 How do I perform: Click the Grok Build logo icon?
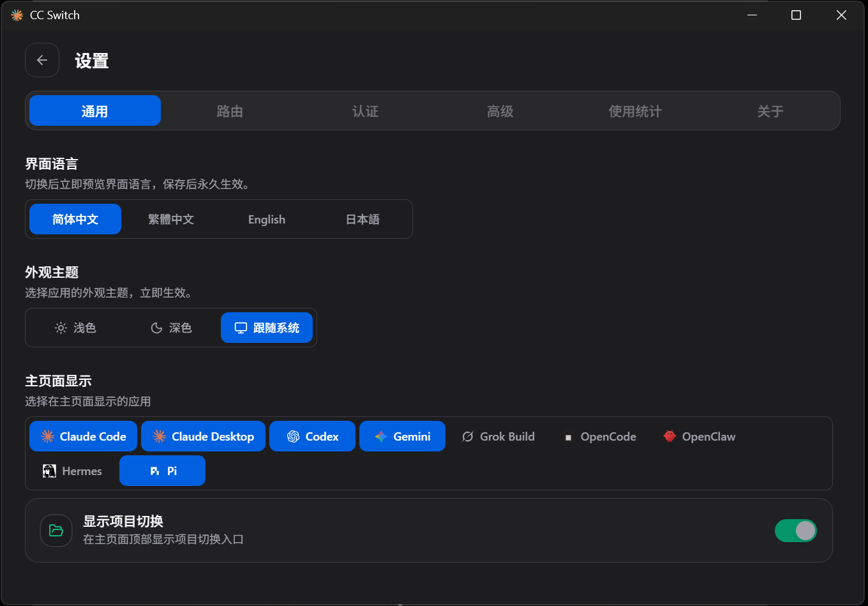[468, 437]
